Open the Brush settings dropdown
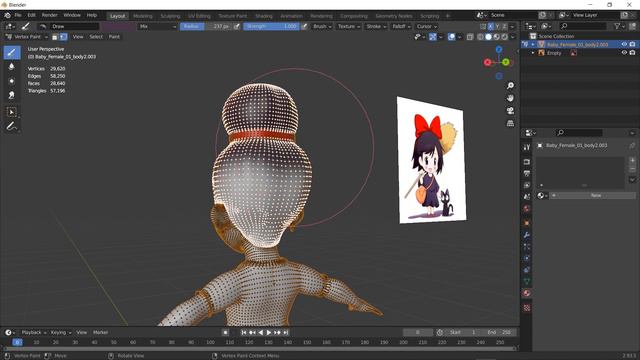Image resolution: width=640 pixels, height=360 pixels. point(322,26)
